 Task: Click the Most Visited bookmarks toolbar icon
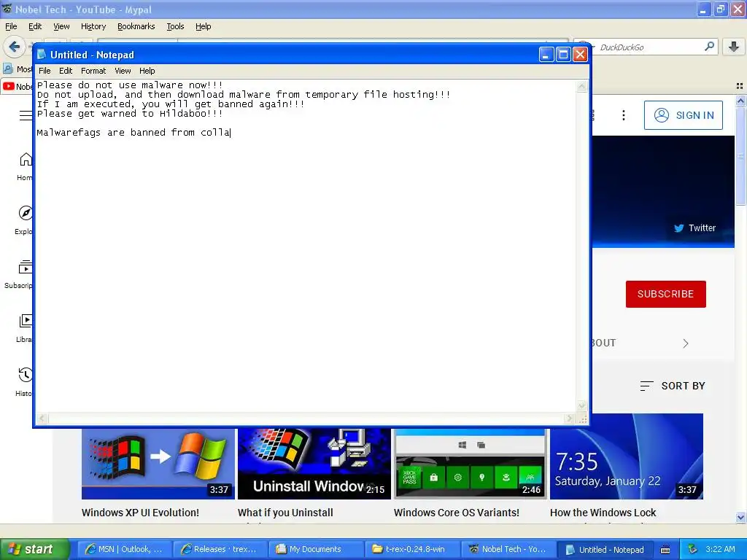[8, 69]
